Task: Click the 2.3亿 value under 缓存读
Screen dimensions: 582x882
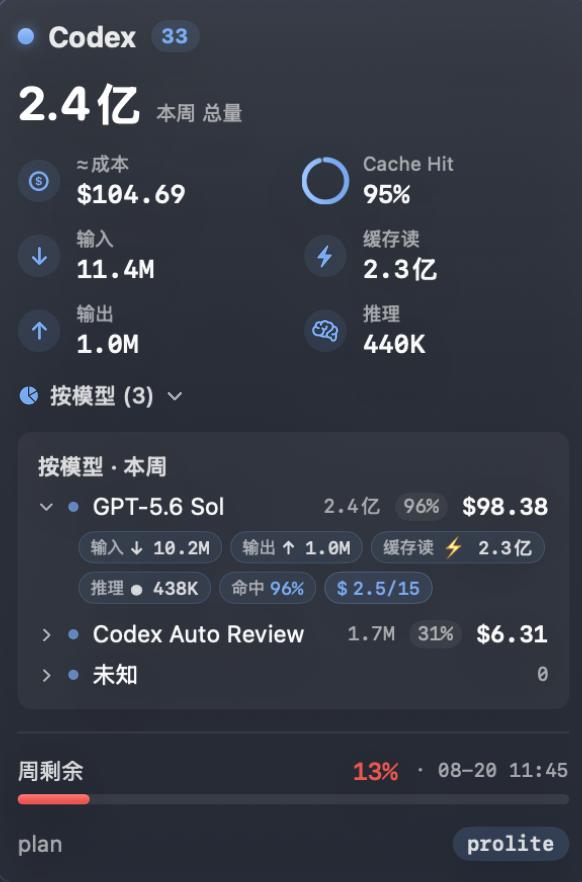Action: [400, 269]
